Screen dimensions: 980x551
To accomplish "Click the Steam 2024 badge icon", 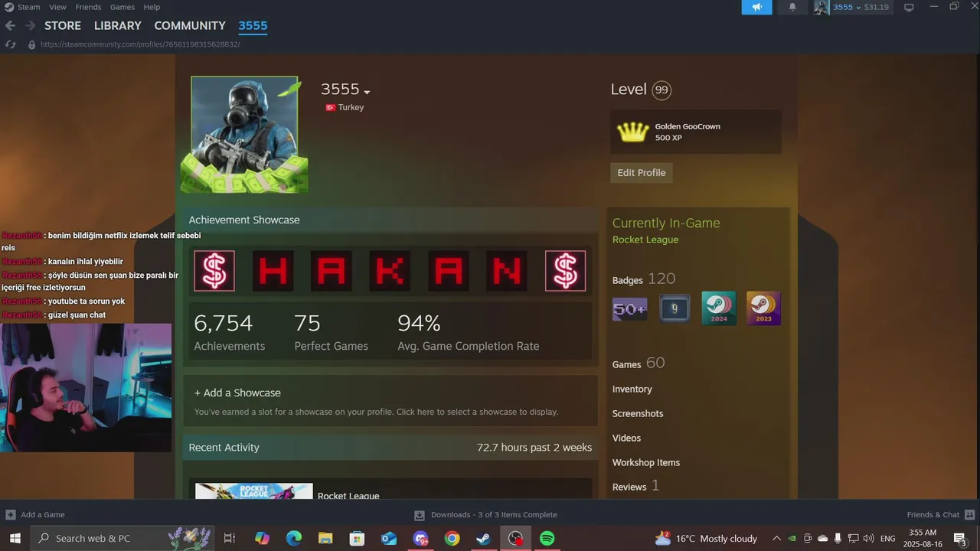I will (x=719, y=308).
